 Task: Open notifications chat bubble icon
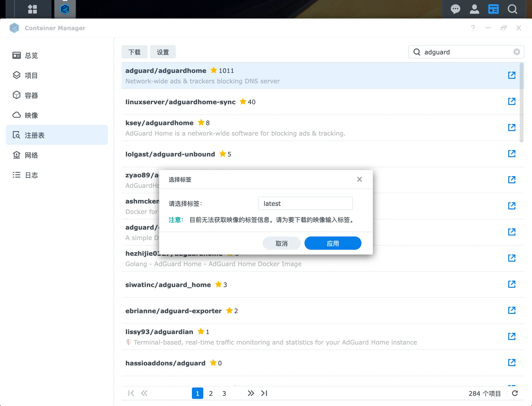click(x=455, y=9)
